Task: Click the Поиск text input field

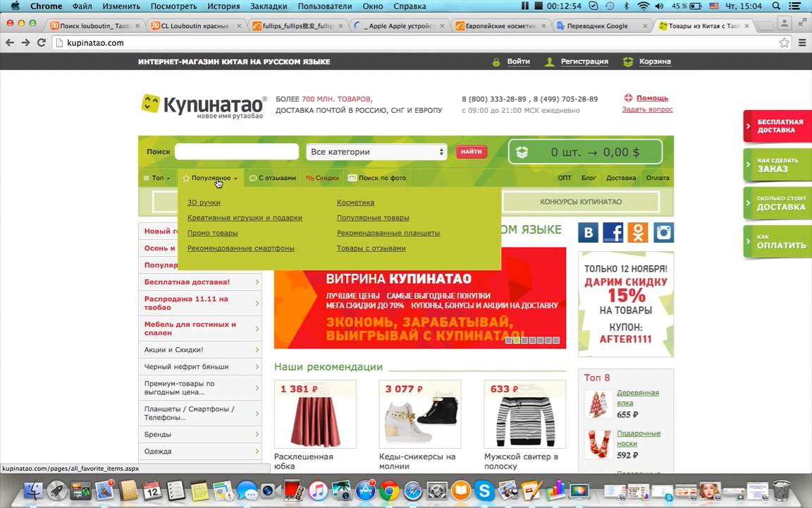Action: pyautogui.click(x=237, y=152)
